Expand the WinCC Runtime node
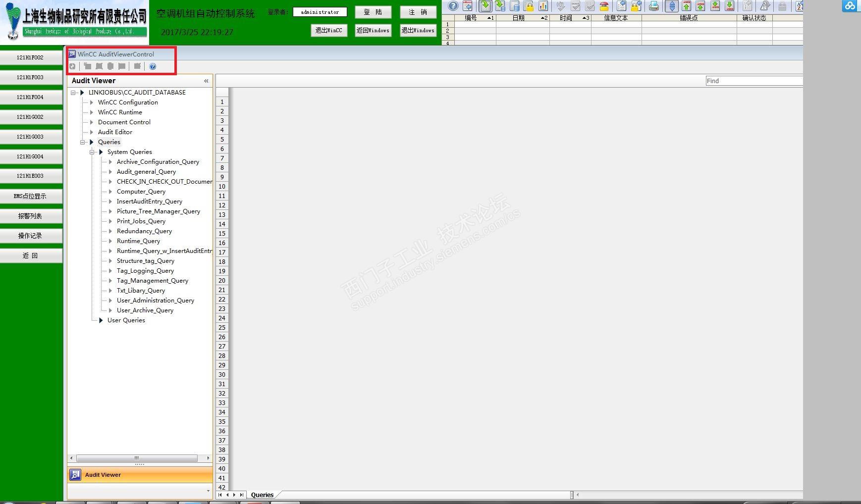The image size is (861, 504). pos(92,112)
